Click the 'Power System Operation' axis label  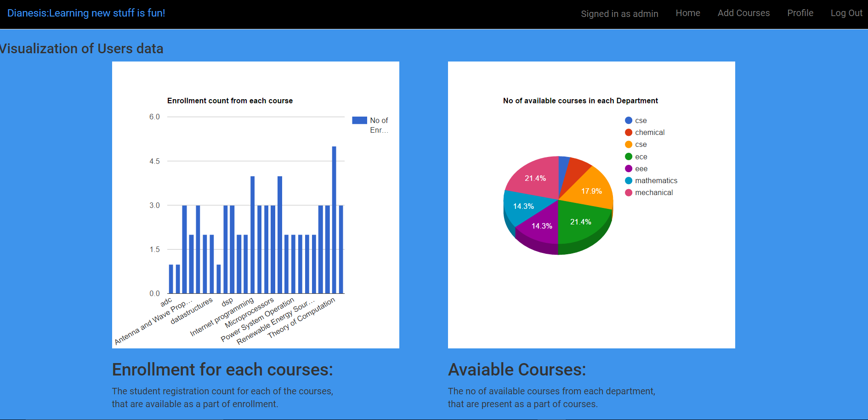258,320
